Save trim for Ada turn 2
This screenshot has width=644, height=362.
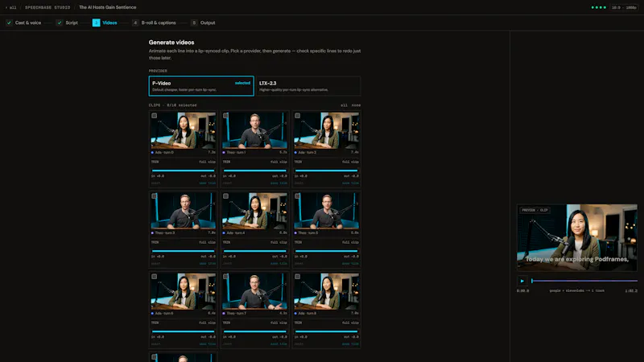pos(350,183)
